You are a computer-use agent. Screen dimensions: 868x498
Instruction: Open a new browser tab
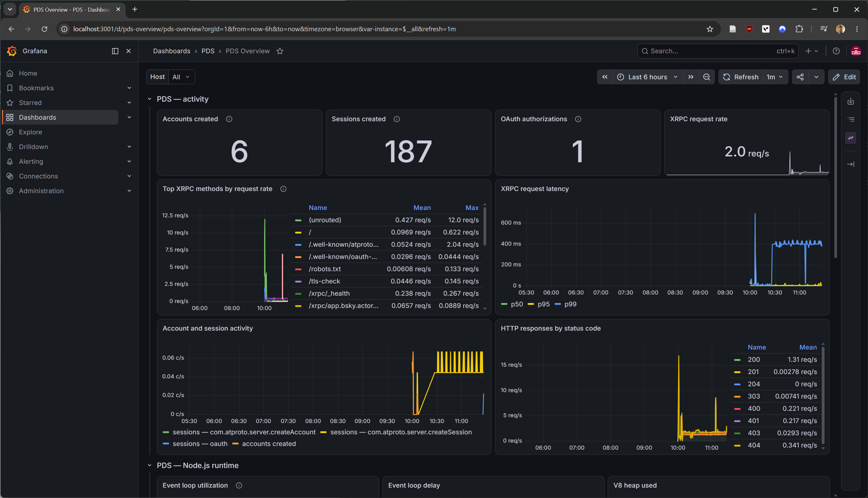click(135, 9)
